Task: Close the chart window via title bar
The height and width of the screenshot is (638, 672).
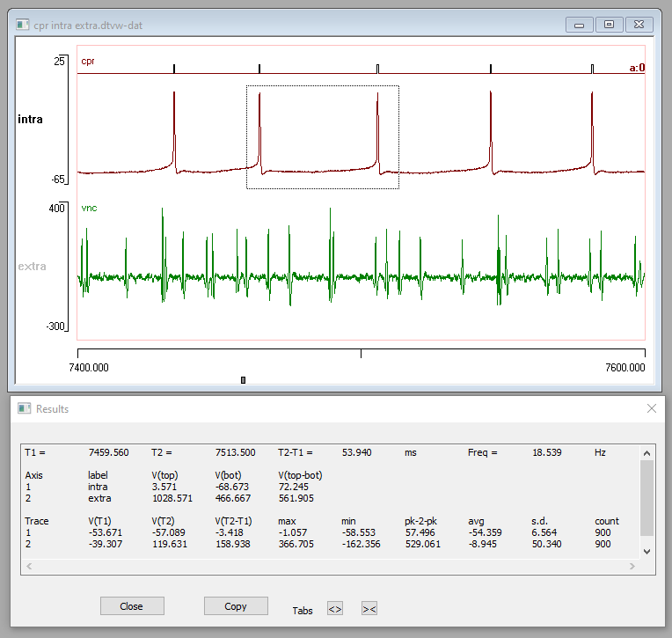Action: [x=639, y=25]
